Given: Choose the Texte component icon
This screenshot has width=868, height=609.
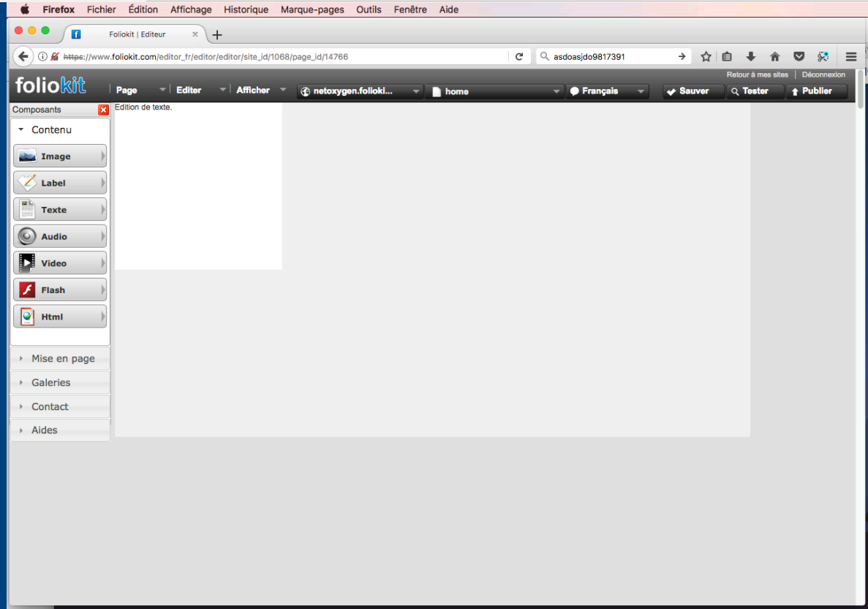Looking at the screenshot, I should click(27, 210).
